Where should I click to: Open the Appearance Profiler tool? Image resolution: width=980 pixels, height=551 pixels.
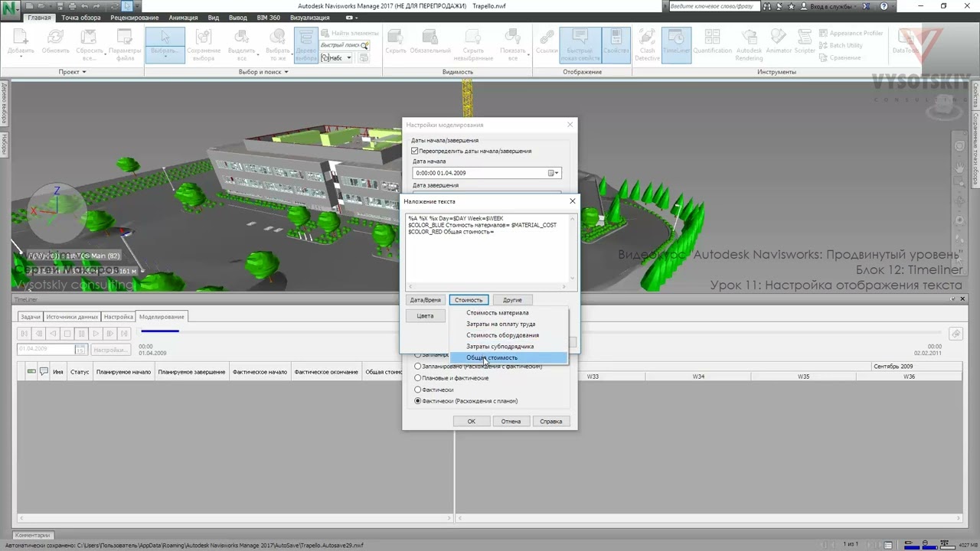(851, 34)
